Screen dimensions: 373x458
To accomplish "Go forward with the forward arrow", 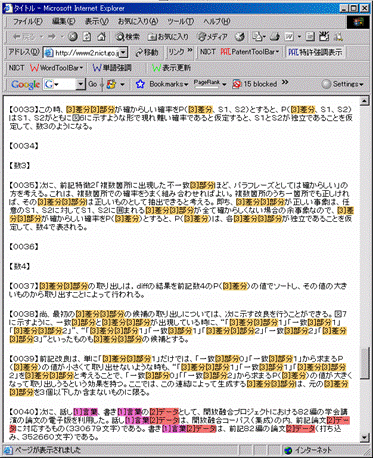I will pos(52,37).
